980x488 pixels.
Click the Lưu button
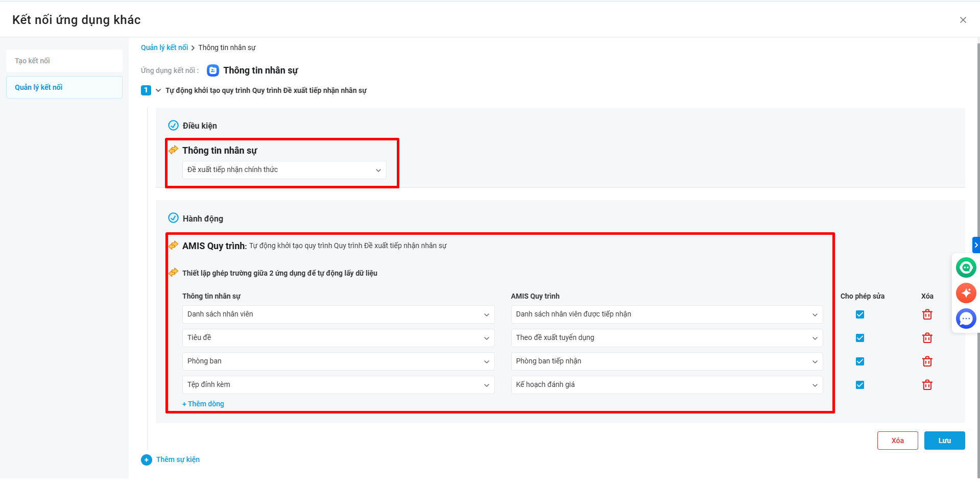[944, 441]
